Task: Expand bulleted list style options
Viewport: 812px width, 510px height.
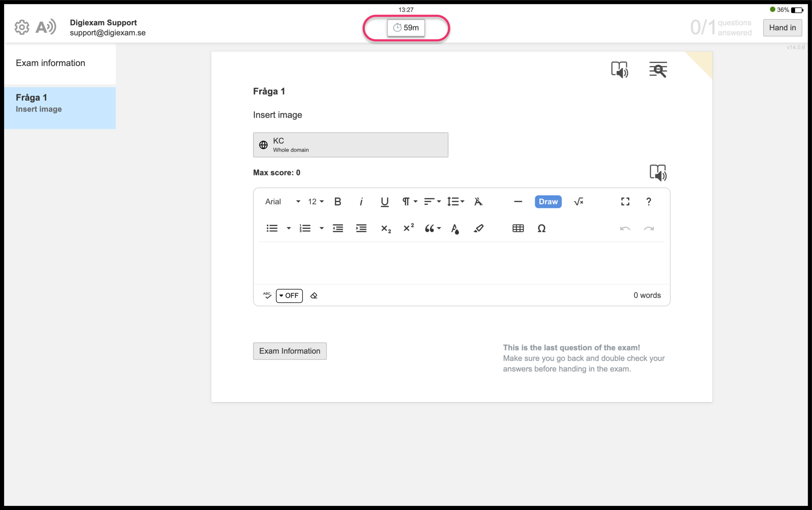Action: click(x=289, y=228)
